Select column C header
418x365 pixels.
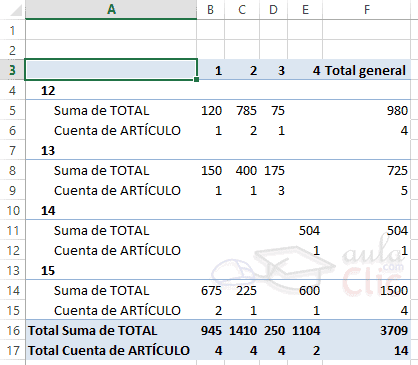click(x=242, y=9)
